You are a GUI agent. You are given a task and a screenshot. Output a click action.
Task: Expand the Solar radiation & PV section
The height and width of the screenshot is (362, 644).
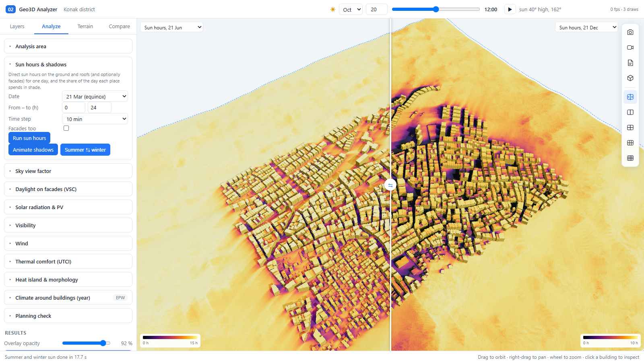point(68,207)
